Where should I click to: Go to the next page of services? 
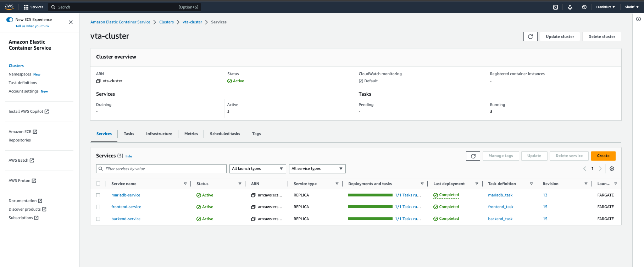pyautogui.click(x=600, y=169)
